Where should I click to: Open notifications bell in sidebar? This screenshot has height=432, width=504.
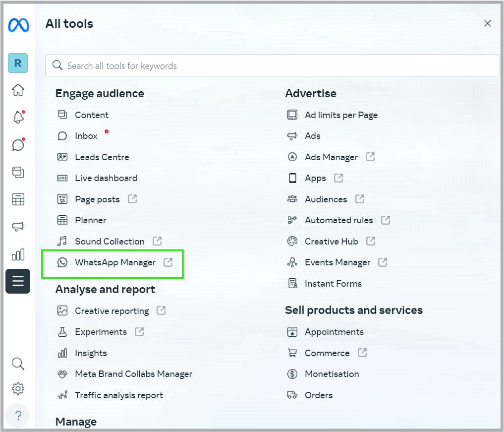point(18,117)
